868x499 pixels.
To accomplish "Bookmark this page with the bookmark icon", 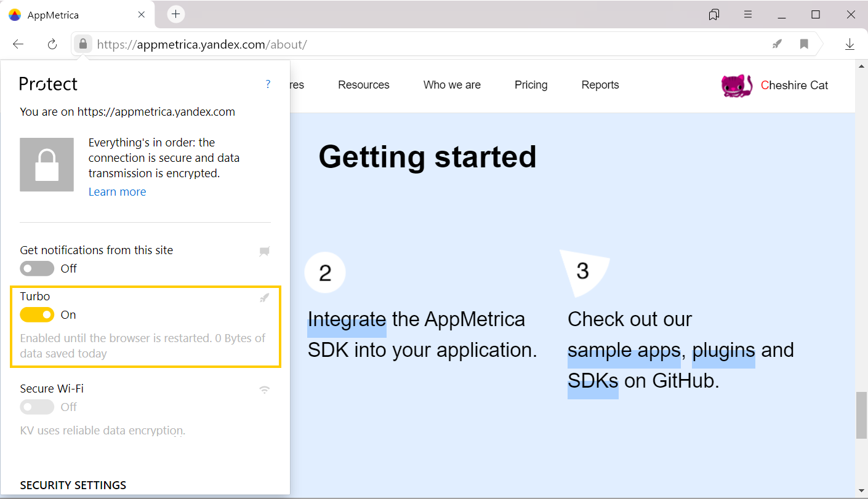I will click(804, 44).
